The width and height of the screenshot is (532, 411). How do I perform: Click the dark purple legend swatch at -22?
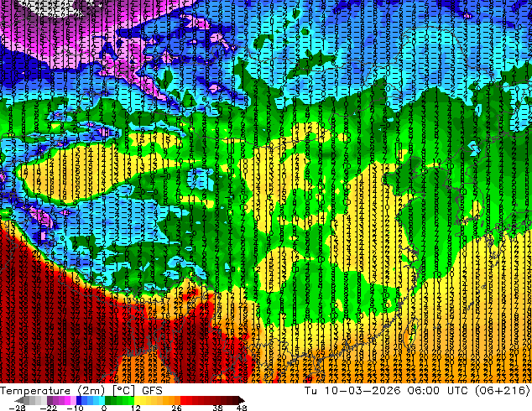pyautogui.click(x=50, y=400)
